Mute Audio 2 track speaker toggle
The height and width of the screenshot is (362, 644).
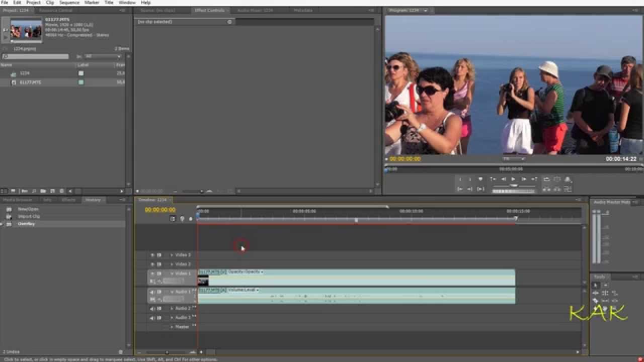pos(152,308)
